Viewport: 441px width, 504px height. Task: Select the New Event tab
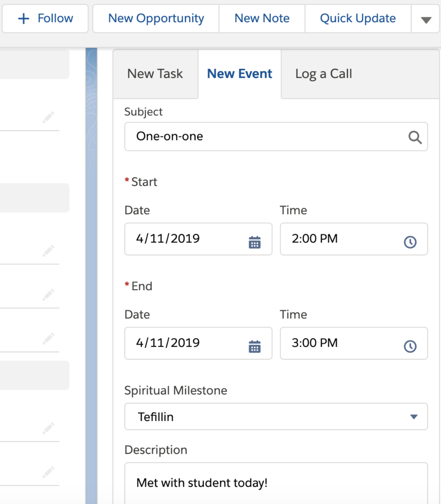[x=239, y=74]
